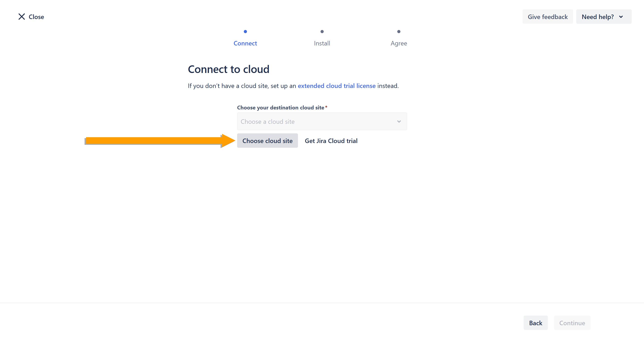Click the cloud site dropdown chevron

point(399,121)
